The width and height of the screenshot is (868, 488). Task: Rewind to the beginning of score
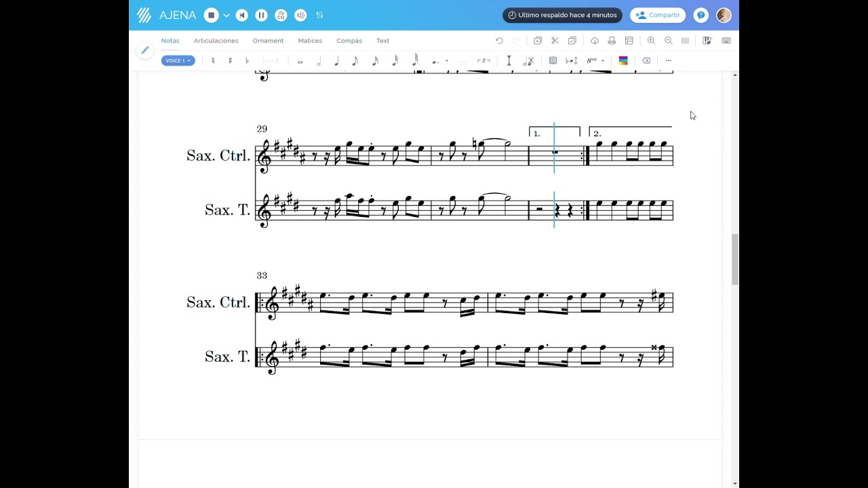coord(242,15)
